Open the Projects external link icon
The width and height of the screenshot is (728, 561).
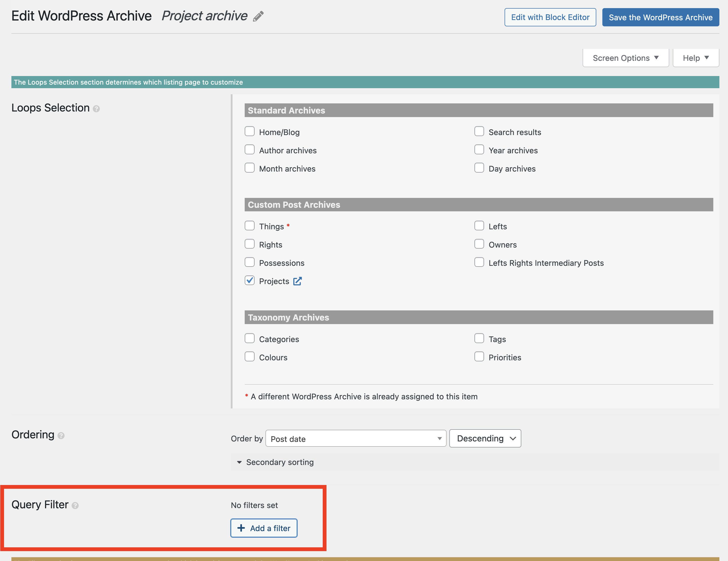[297, 281]
